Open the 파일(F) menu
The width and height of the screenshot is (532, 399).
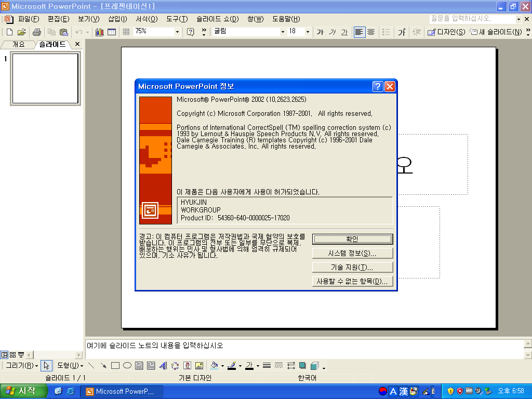pos(29,19)
